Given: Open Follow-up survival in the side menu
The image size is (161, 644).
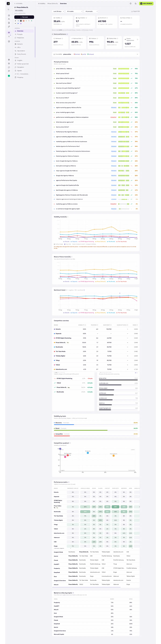Looking at the screenshot, I should pos(24,64).
